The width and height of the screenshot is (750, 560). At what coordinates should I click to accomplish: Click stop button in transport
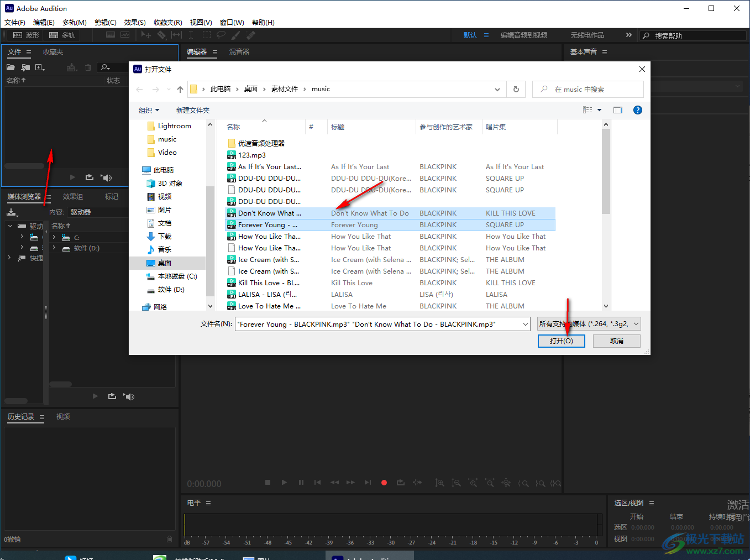point(268,483)
